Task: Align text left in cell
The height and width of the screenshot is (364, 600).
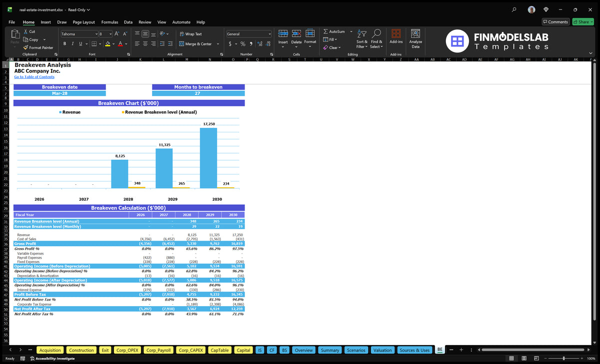Action: point(137,44)
